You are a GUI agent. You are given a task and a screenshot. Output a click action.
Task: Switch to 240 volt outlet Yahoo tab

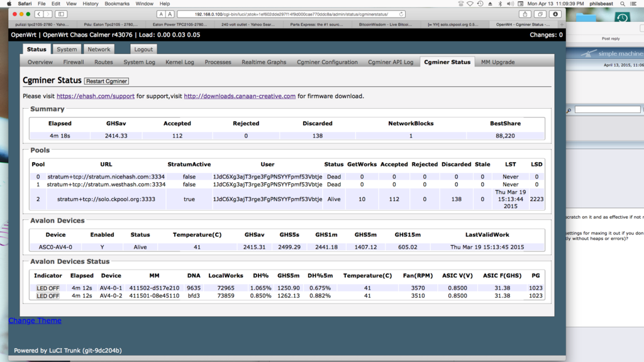pos(248,25)
